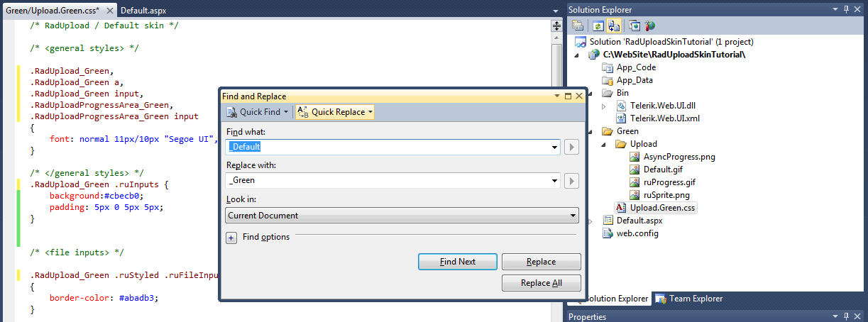Click the Refresh icon in Solution Explorer
Image resolution: width=868 pixels, height=322 pixels.
click(x=598, y=26)
